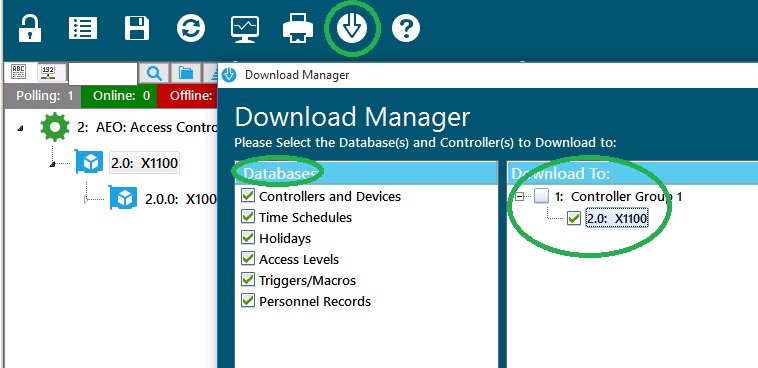Open Download Manager via down-arrow toolbar icon
The image size is (758, 368).
(x=352, y=29)
